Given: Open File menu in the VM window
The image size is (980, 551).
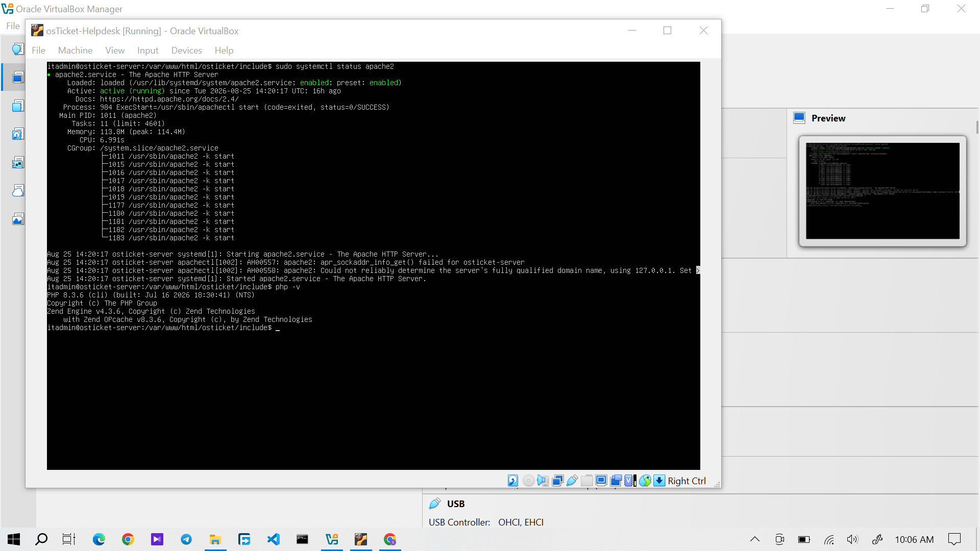Looking at the screenshot, I should [38, 50].
